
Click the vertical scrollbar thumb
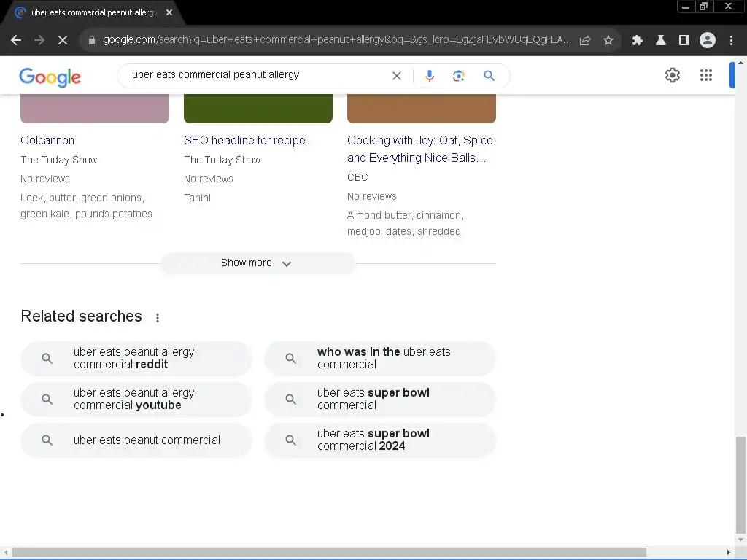tap(740, 485)
